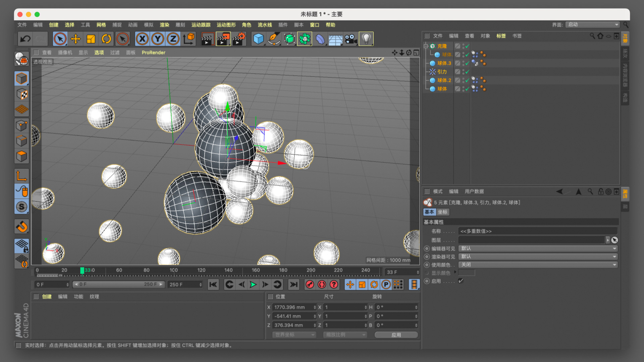Viewport: 644px width, 362px height.
Task: Select the Rotate tool icon
Action: point(106,39)
